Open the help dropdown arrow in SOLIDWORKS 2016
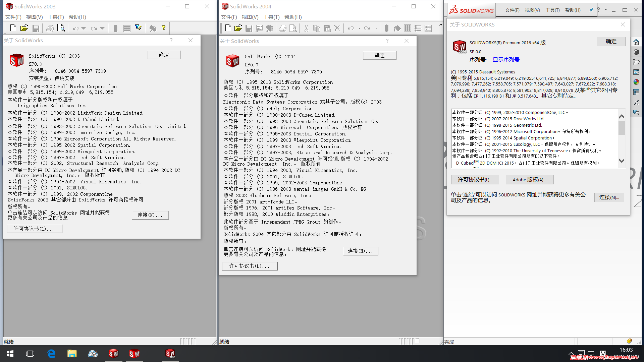Viewport: 644px width, 362px height. pos(606,10)
